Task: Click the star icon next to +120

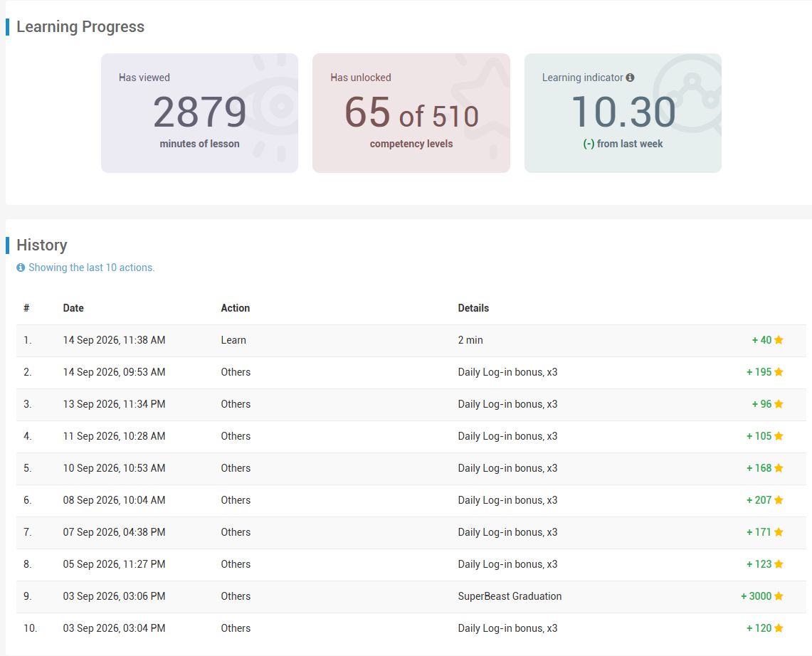Action: [779, 628]
